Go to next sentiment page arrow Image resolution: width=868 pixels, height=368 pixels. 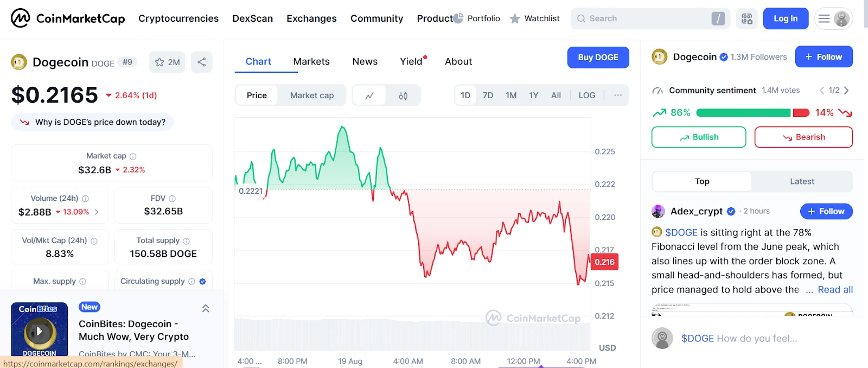tap(846, 91)
